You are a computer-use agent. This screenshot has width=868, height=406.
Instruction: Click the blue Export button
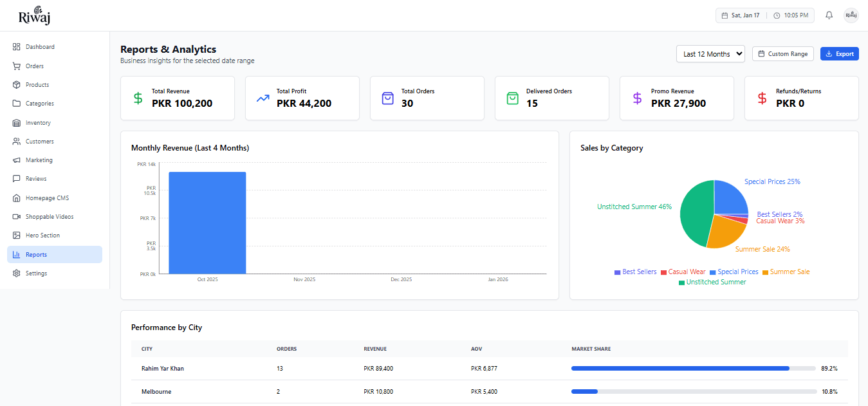click(839, 54)
